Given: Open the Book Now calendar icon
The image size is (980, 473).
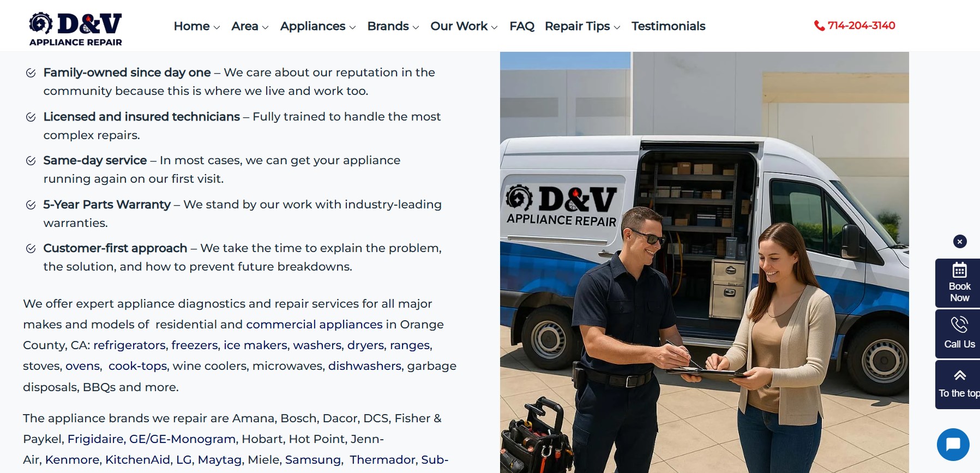Looking at the screenshot, I should pos(960,270).
